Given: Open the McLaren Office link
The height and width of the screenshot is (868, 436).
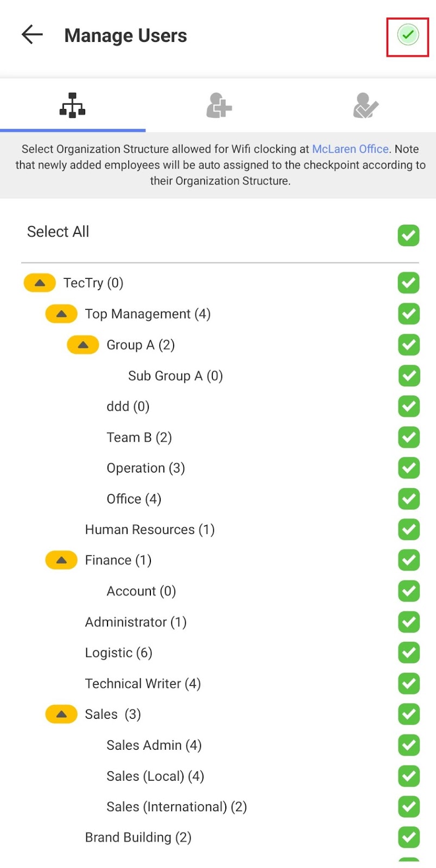Looking at the screenshot, I should click(x=350, y=149).
